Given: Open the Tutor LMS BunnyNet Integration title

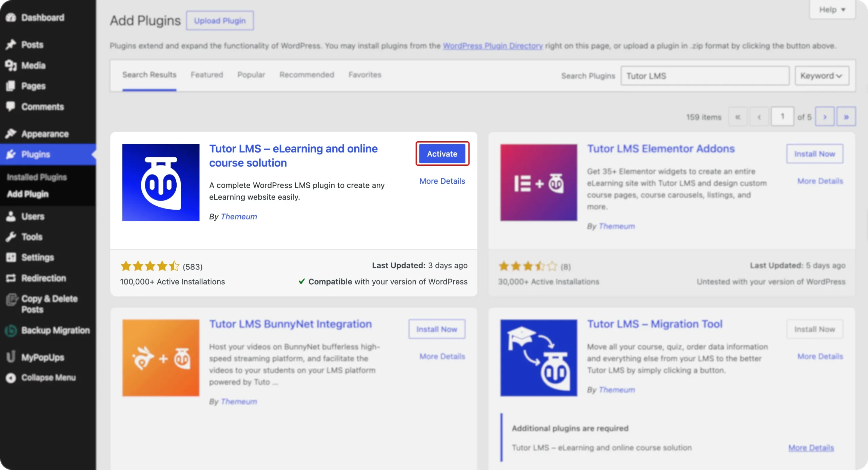Looking at the screenshot, I should point(290,324).
